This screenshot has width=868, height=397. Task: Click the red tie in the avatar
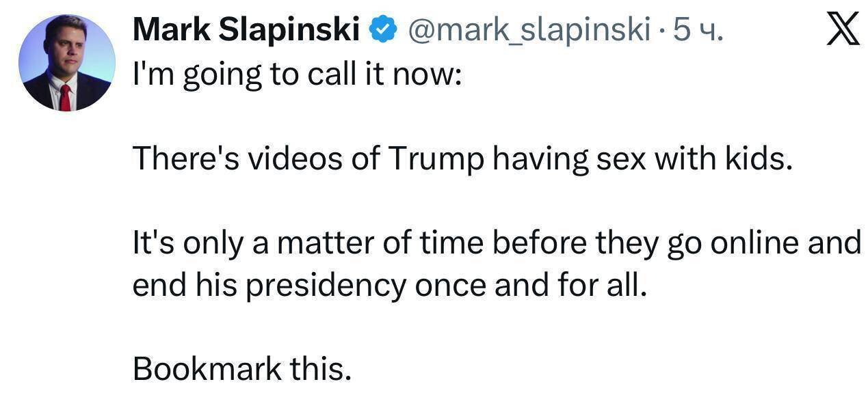point(65,97)
